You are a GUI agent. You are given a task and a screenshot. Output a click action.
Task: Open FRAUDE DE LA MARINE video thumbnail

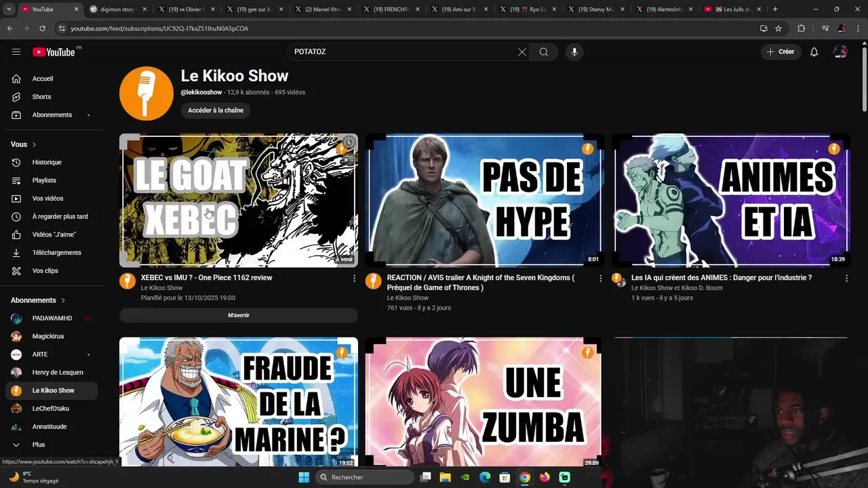click(239, 403)
